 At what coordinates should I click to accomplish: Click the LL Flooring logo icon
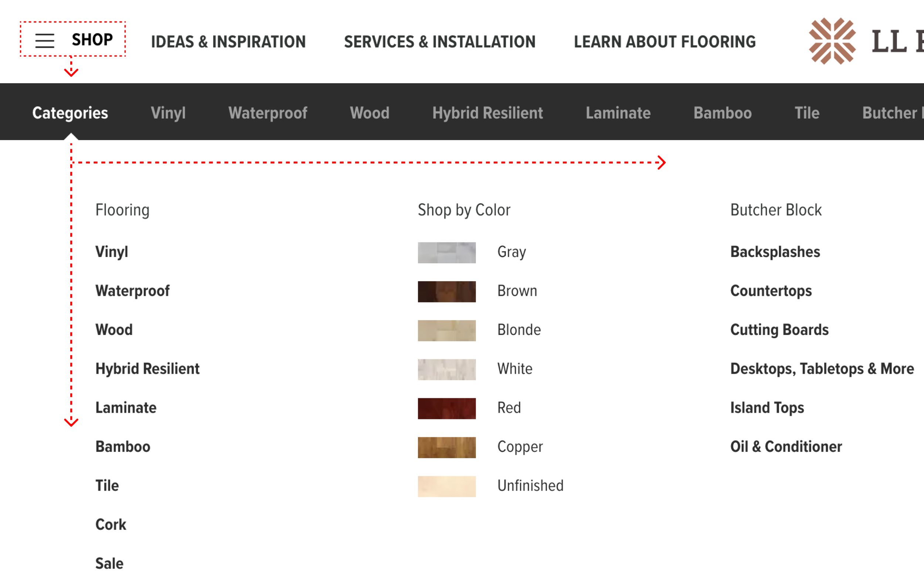click(x=832, y=41)
